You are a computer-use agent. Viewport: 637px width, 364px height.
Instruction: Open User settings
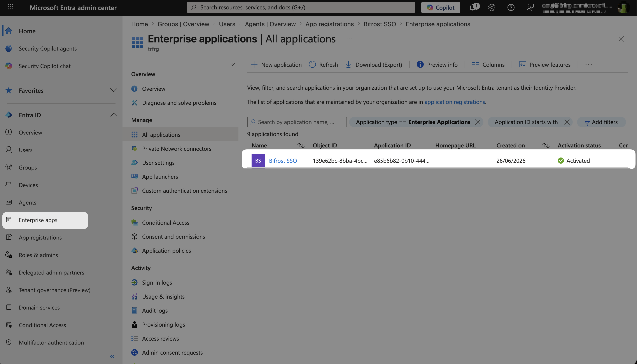click(158, 163)
